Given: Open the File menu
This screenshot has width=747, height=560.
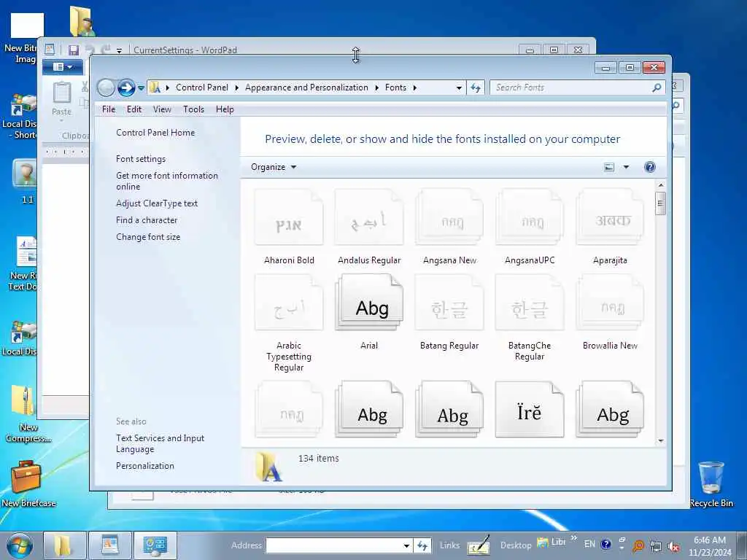Looking at the screenshot, I should (x=109, y=109).
